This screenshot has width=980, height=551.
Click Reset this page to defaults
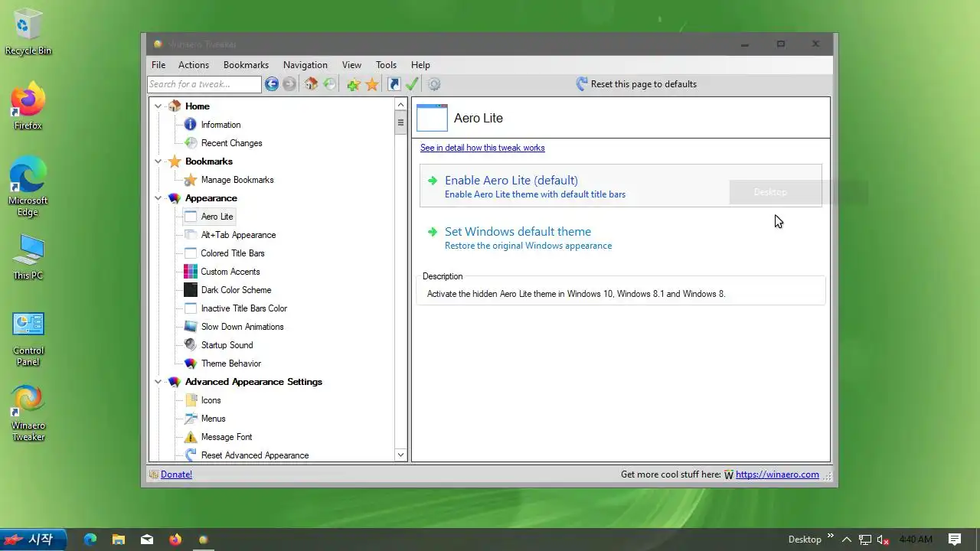tap(636, 84)
